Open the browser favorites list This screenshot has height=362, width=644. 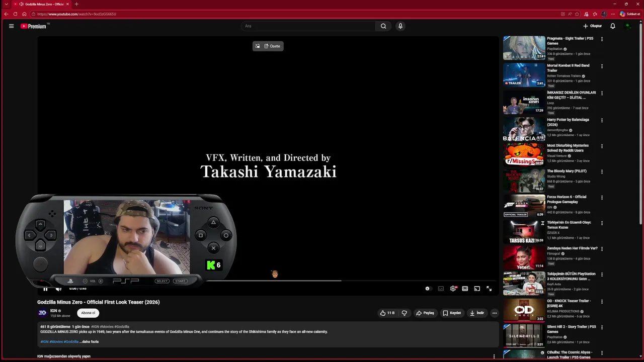click(x=595, y=14)
